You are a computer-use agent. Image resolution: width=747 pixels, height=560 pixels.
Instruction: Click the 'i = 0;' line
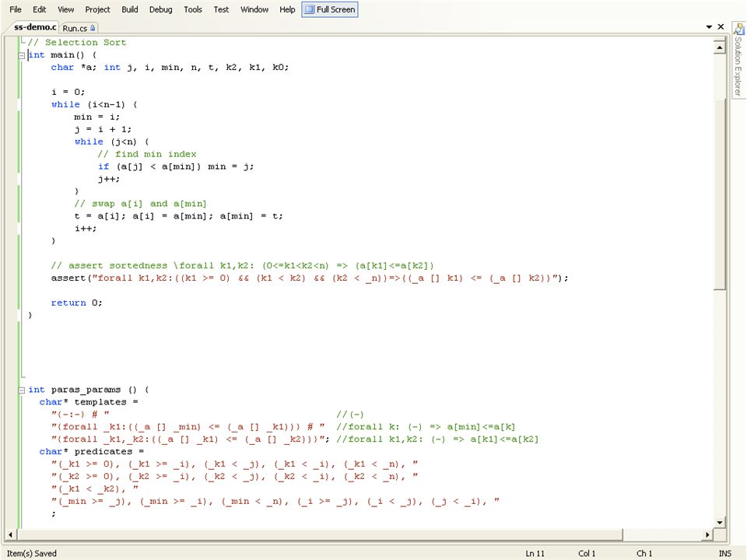pyautogui.click(x=68, y=92)
